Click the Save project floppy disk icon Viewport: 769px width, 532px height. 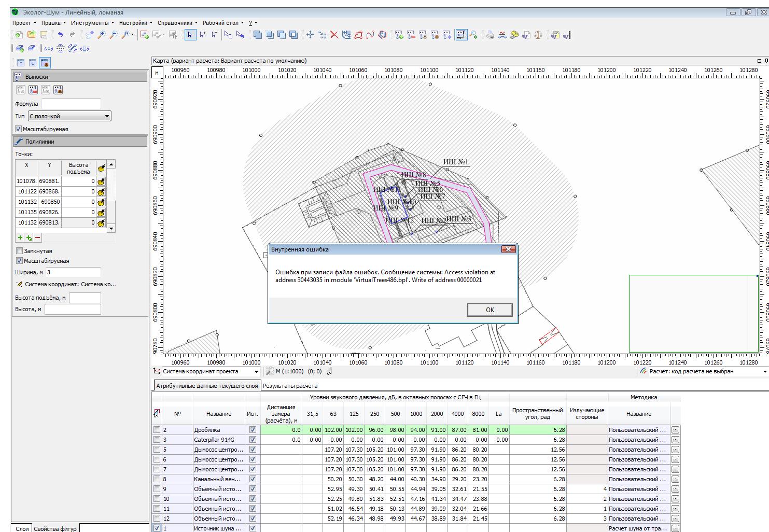[x=44, y=35]
